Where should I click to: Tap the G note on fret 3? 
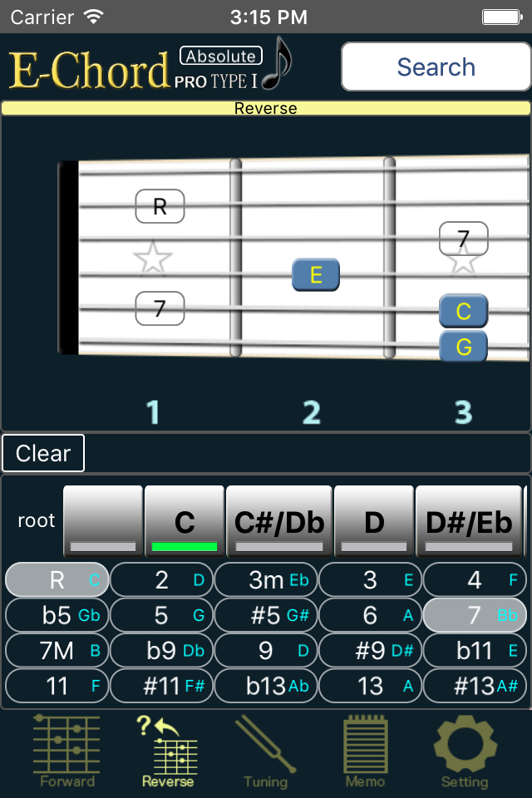(463, 346)
